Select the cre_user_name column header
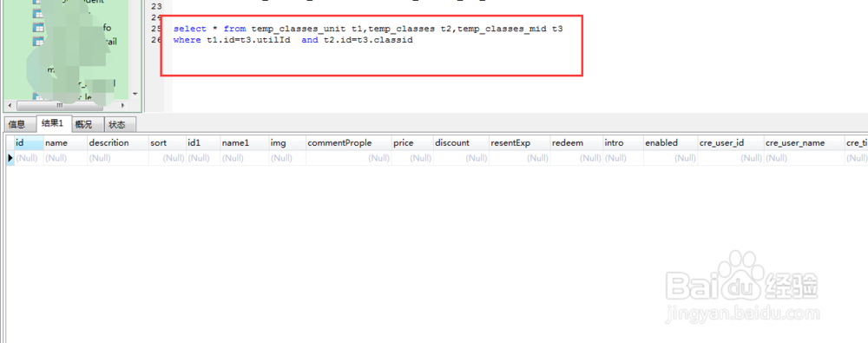The width and height of the screenshot is (868, 343). click(x=805, y=143)
